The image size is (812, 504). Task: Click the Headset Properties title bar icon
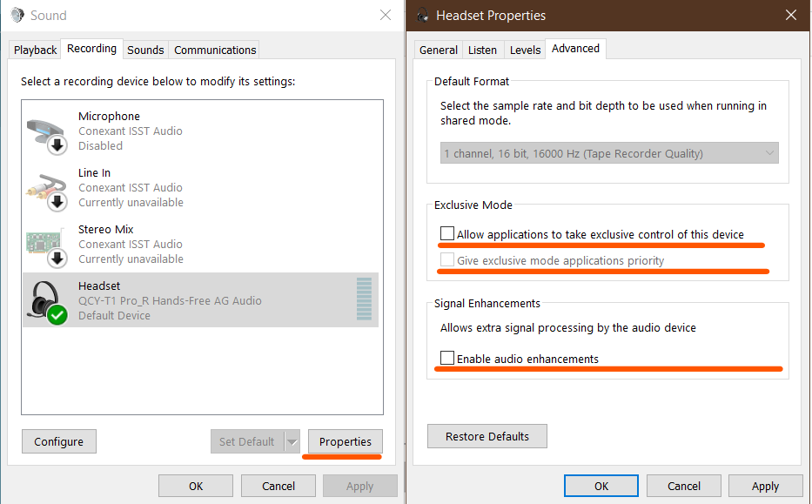[x=423, y=16]
